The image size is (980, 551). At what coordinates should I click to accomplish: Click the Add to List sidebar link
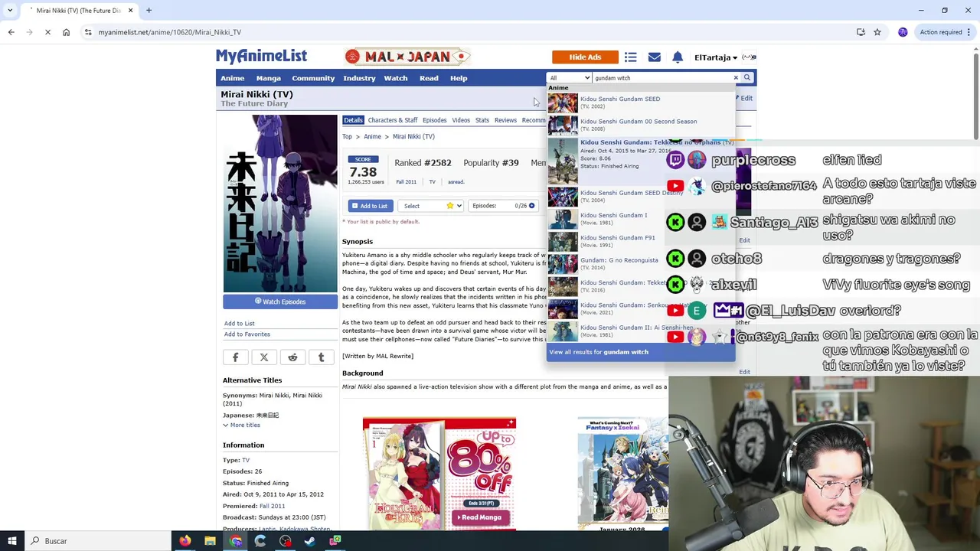pos(240,324)
